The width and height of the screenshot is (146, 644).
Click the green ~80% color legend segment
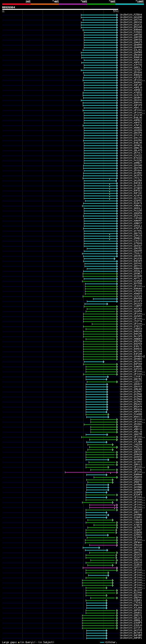(x=101, y=4)
